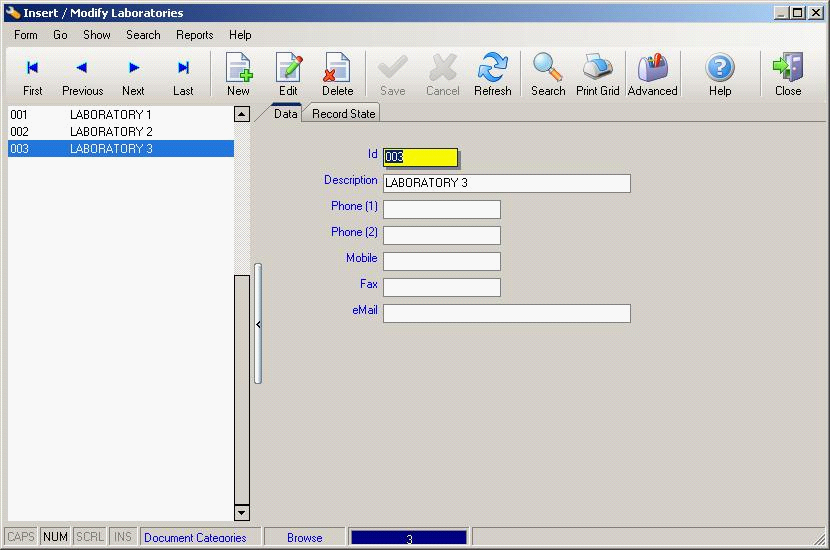830x550 pixels.
Task: Click the record count bar showing 3
Action: 409,538
